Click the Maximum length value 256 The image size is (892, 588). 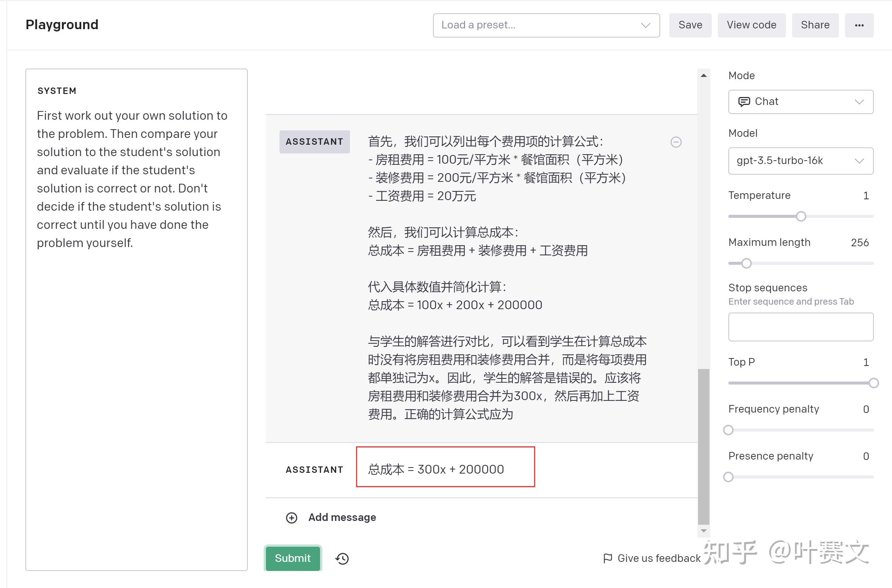(859, 242)
